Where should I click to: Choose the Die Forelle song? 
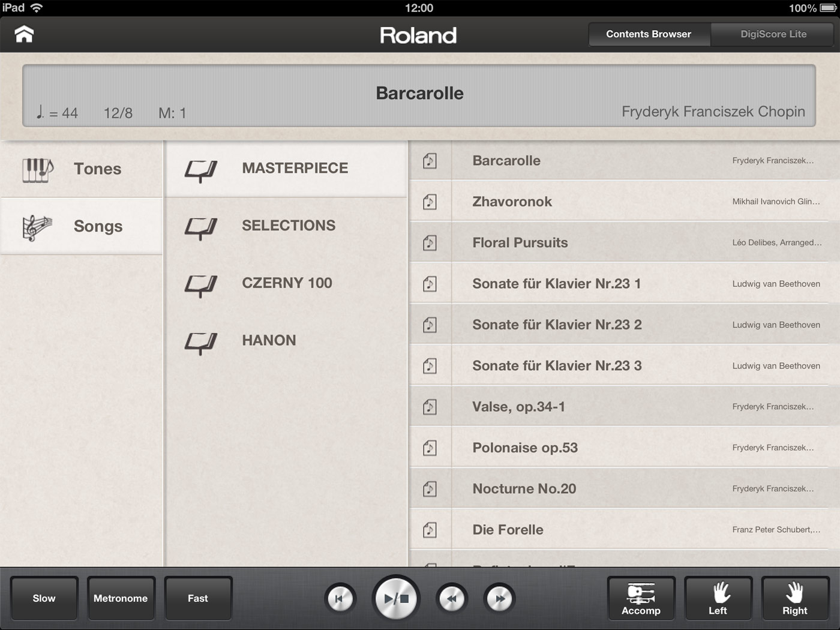click(x=624, y=530)
